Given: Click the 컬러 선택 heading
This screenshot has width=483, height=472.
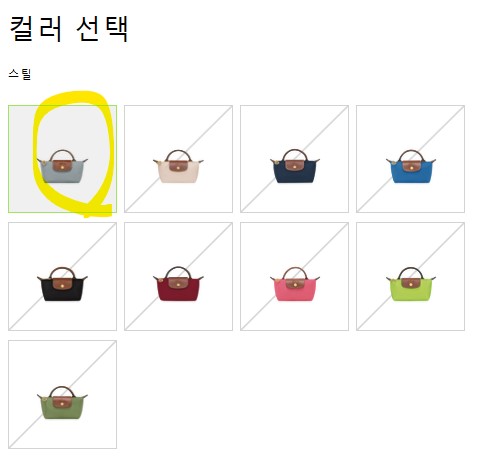Looking at the screenshot, I should 69,29.
